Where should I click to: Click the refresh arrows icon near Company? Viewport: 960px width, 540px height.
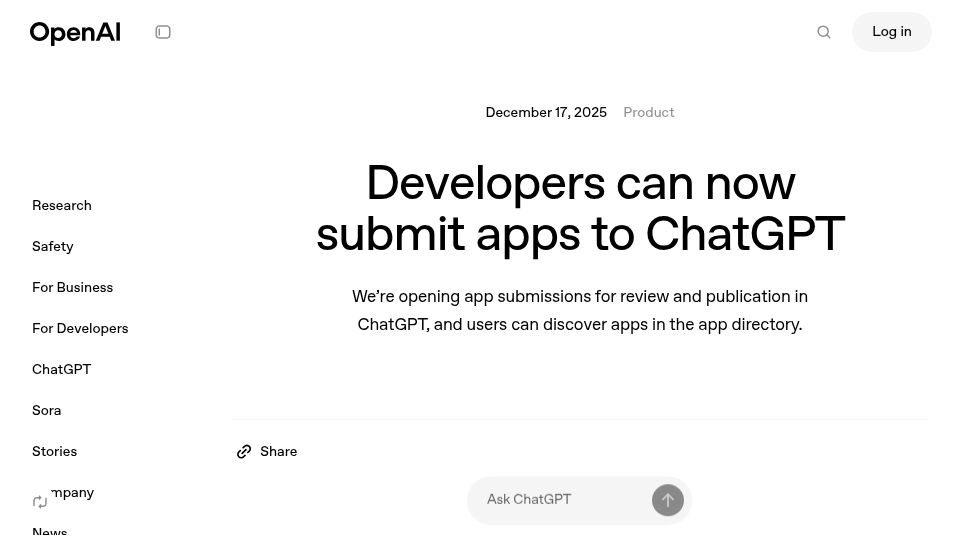click(x=40, y=502)
